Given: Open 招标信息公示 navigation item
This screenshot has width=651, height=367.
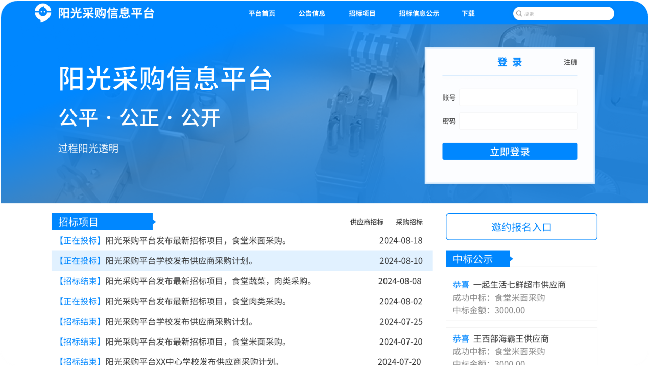Looking at the screenshot, I should pyautogui.click(x=419, y=13).
